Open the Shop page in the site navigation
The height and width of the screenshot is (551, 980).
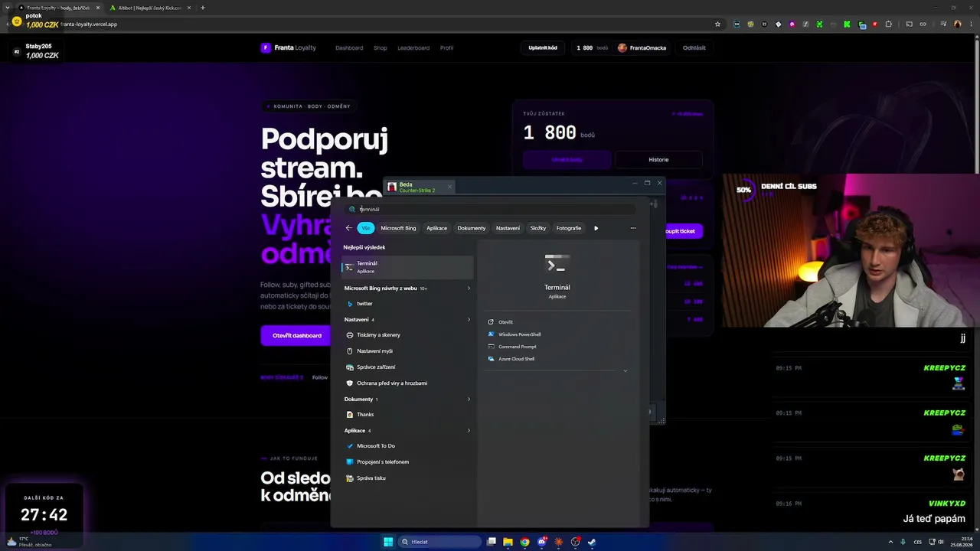pyautogui.click(x=381, y=48)
